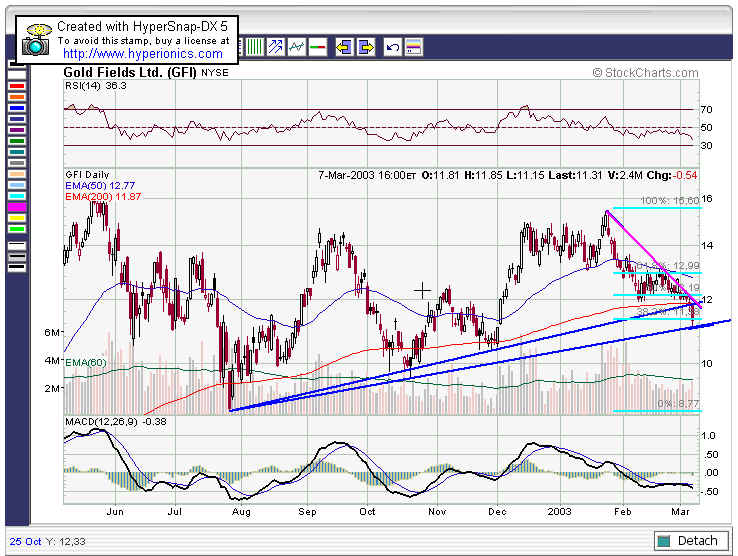738x556 pixels.
Task: Select the green vertical lines tool icon
Action: click(255, 47)
